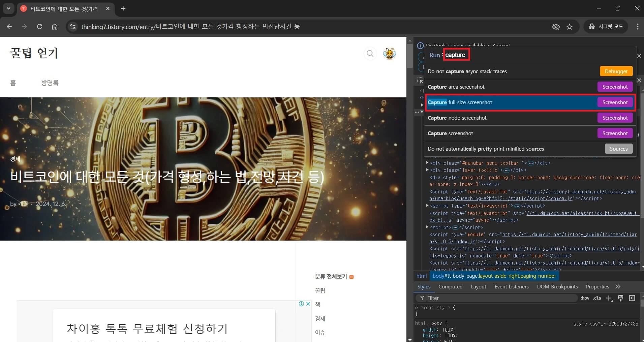Dismiss the DevTools Korean notice with X
The width and height of the screenshot is (644, 342).
pyautogui.click(x=639, y=56)
